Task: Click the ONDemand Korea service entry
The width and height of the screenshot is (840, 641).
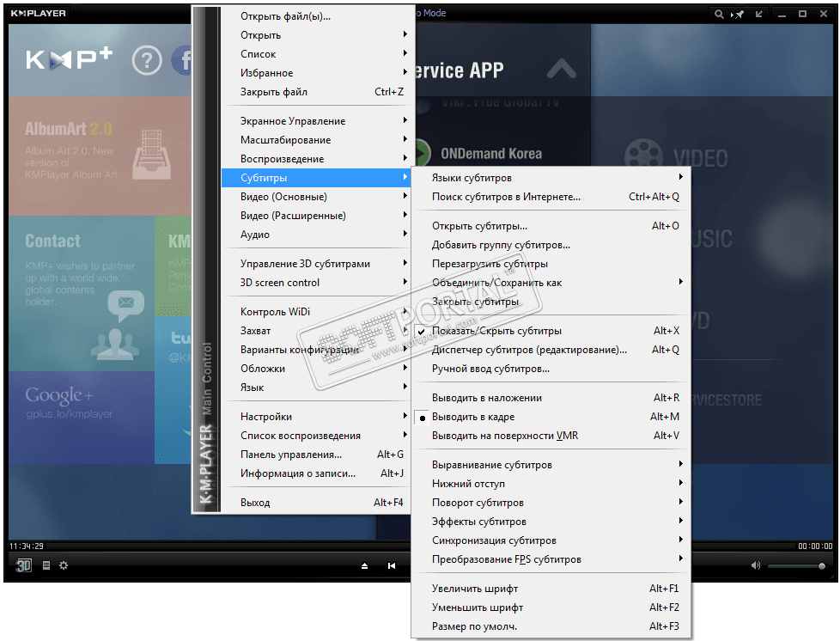Action: click(x=490, y=154)
